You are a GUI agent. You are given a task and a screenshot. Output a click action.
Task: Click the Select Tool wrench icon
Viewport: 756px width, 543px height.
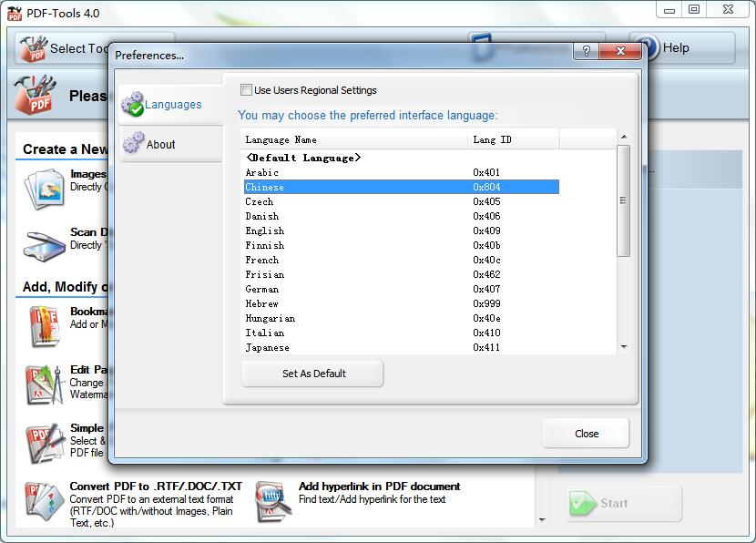tap(32, 46)
